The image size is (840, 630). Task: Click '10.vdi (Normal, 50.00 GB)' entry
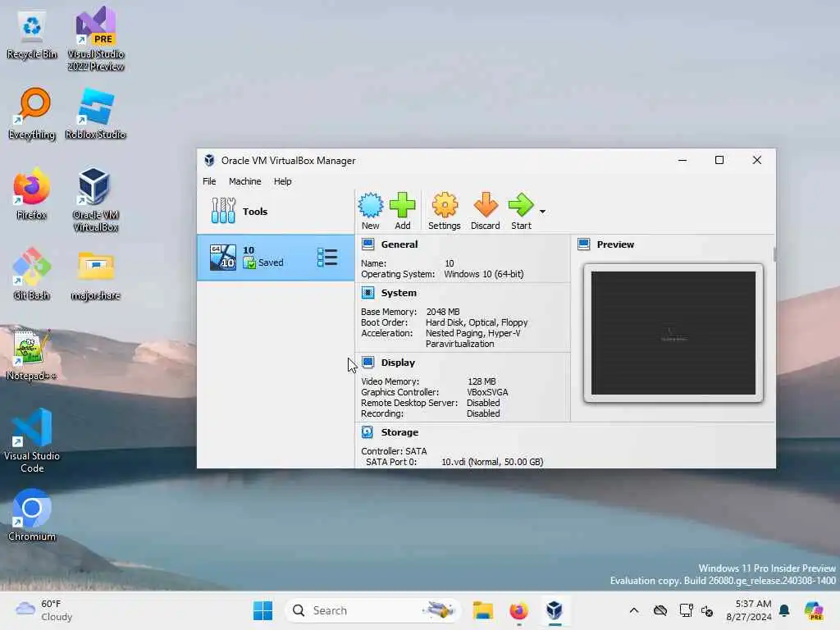pos(492,462)
